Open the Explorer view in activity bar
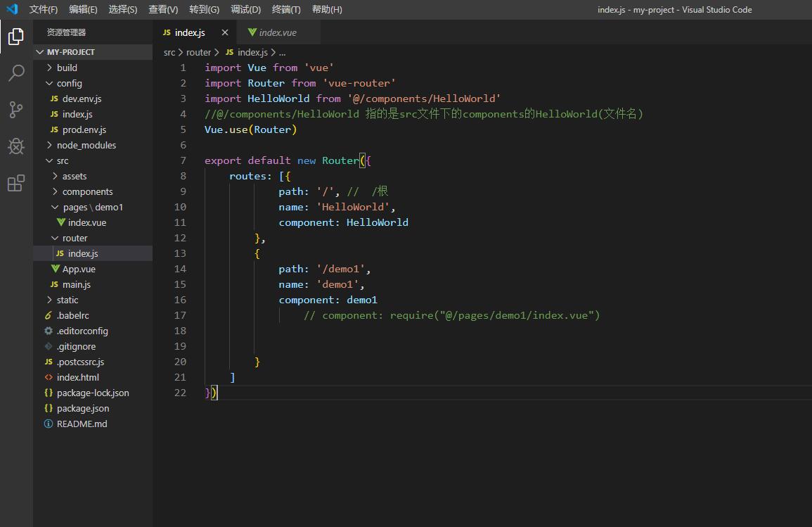 tap(16, 37)
